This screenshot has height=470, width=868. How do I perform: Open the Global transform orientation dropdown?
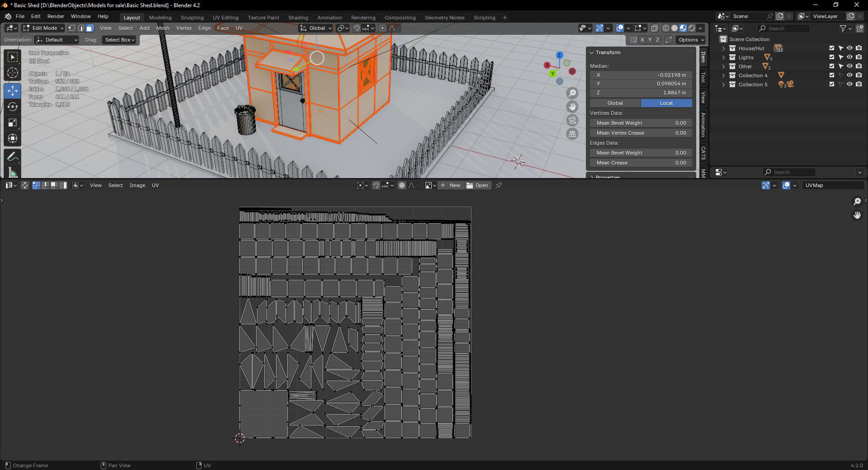click(x=316, y=28)
